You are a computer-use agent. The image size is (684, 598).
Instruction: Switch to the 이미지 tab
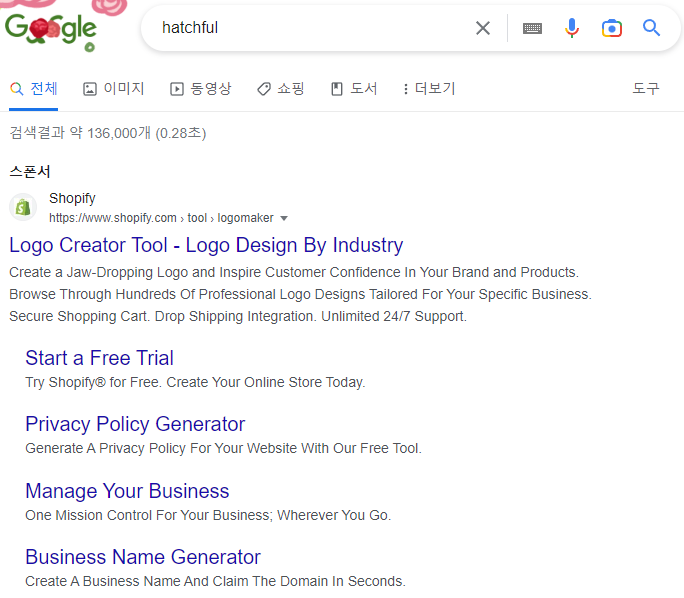pos(113,89)
